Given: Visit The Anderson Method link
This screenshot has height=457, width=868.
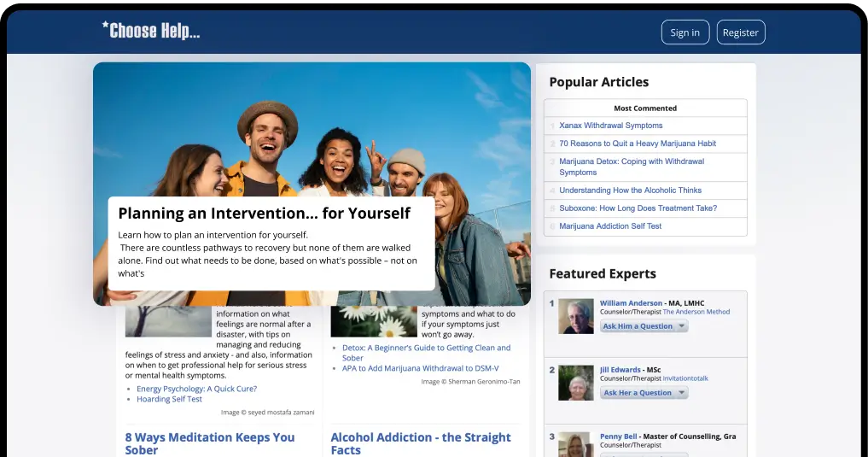Looking at the screenshot, I should [696, 313].
